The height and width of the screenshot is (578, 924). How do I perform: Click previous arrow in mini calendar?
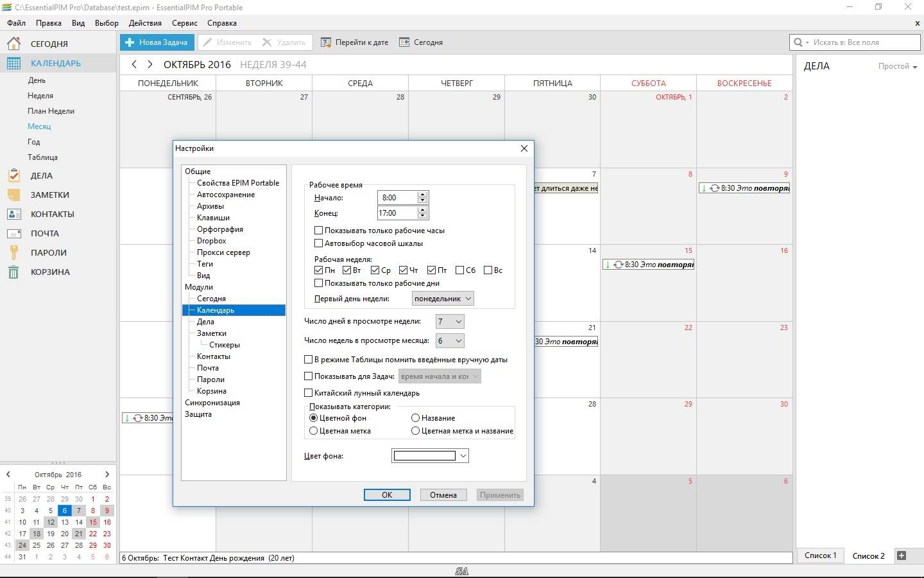(x=8, y=475)
